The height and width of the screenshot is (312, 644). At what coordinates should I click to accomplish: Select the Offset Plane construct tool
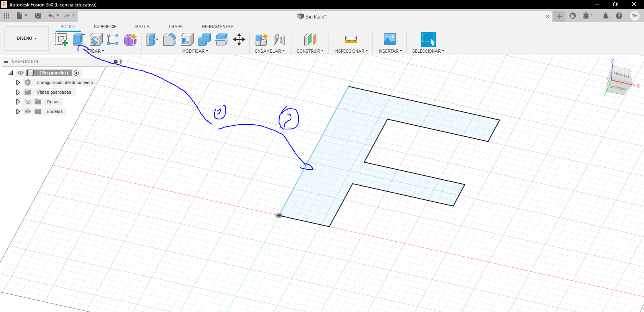310,39
